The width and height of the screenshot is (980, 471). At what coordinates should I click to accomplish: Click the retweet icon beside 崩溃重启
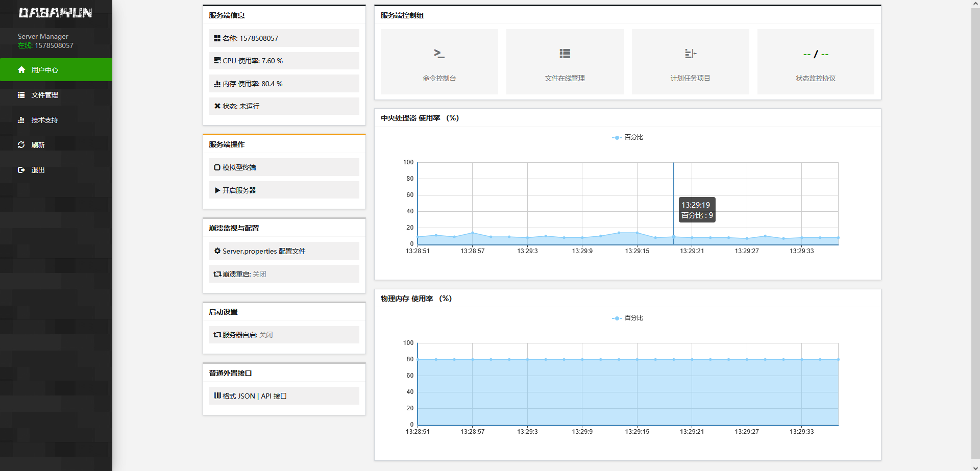click(x=217, y=274)
